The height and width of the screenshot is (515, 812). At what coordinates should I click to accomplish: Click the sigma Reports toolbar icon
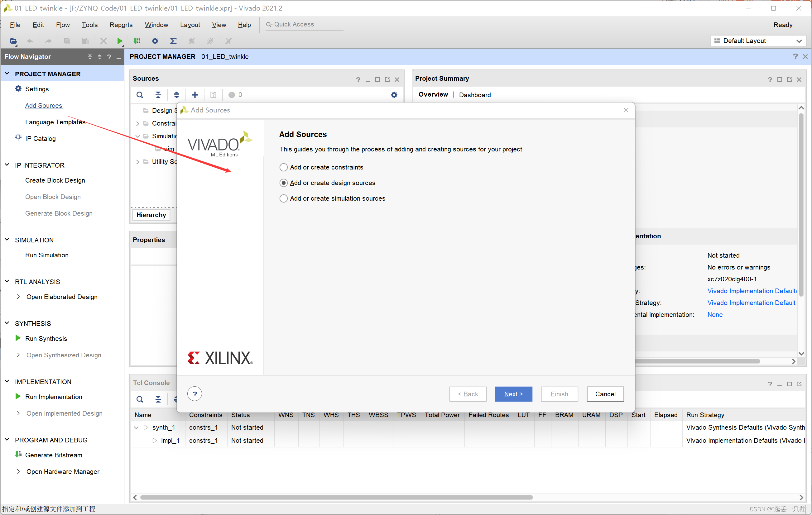tap(173, 41)
